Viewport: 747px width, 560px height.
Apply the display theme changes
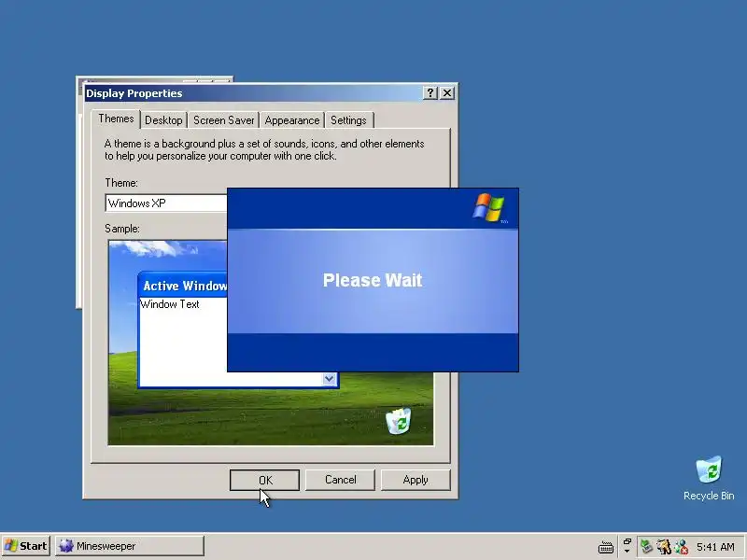pos(416,480)
